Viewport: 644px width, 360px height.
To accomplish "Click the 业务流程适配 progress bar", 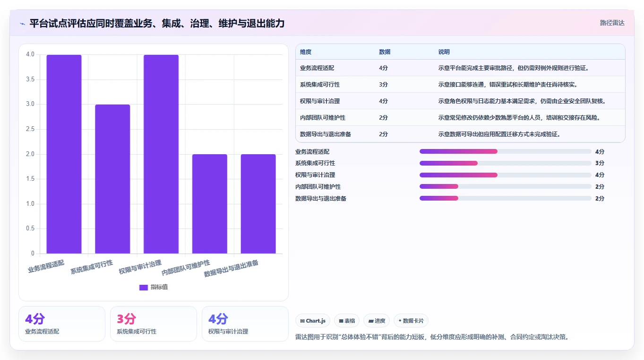I will [x=506, y=151].
